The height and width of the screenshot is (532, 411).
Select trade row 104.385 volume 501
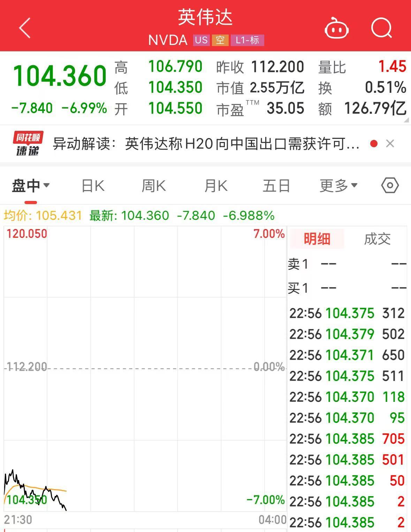347,459
